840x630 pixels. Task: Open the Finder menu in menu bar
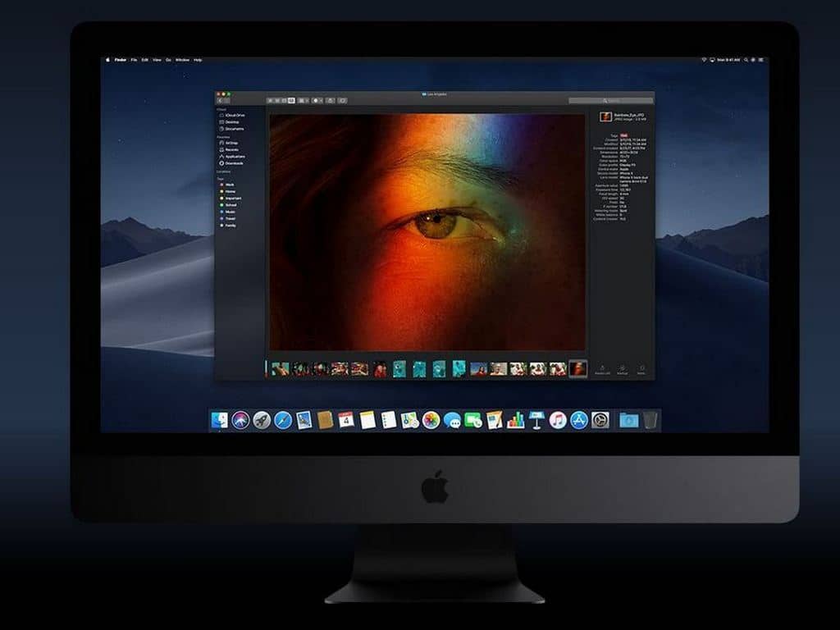(x=121, y=60)
